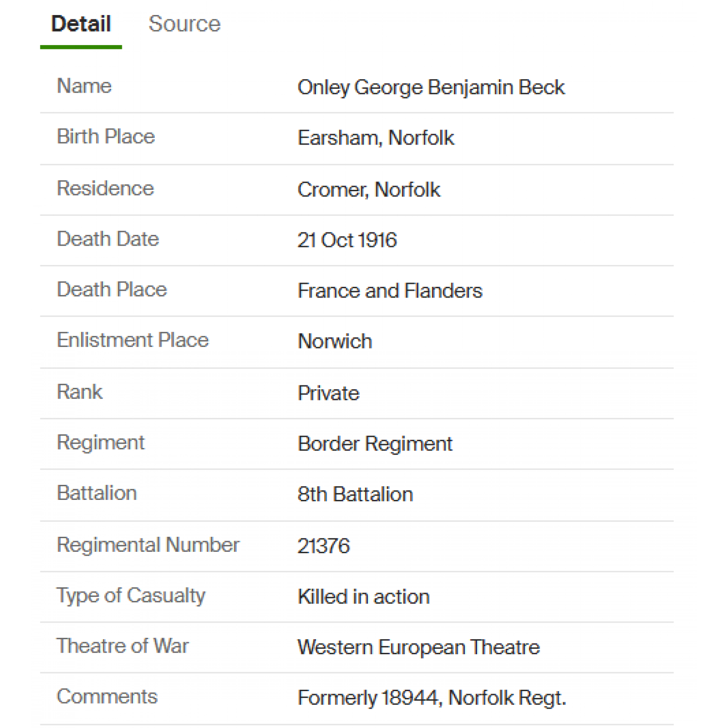Click birth place Earsham, Norfolk value
The height and width of the screenshot is (728, 728).
[376, 138]
